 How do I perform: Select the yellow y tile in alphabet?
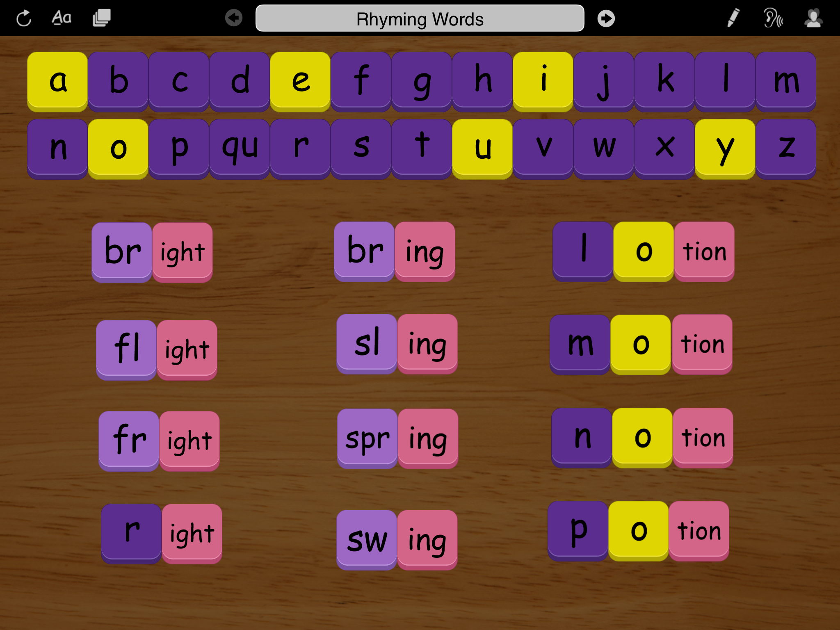pyautogui.click(x=725, y=148)
